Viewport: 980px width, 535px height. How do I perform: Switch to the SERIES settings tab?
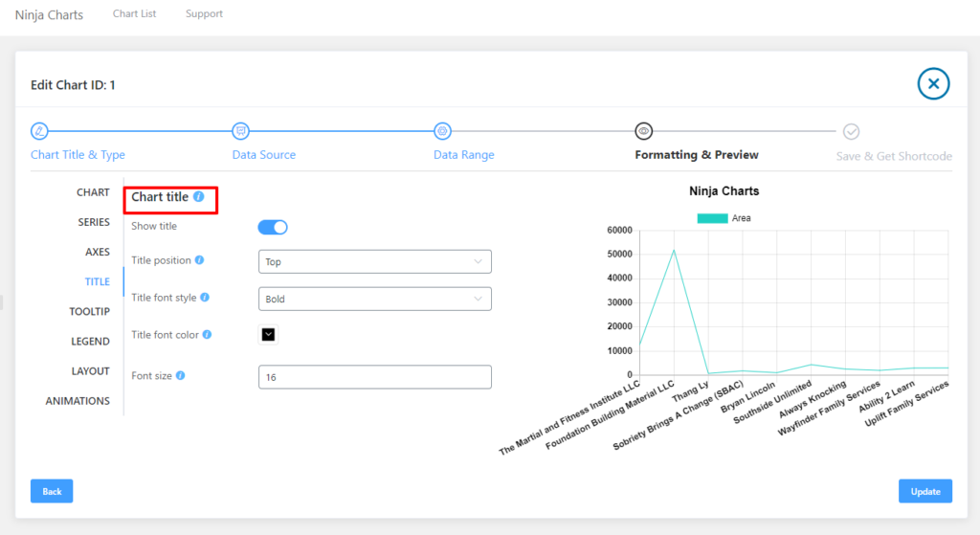(x=94, y=222)
